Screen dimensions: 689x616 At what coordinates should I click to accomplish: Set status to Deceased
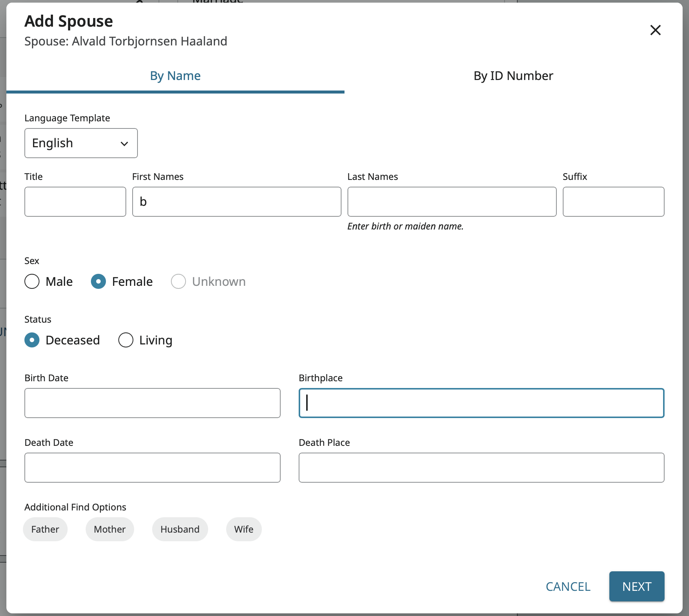(32, 340)
